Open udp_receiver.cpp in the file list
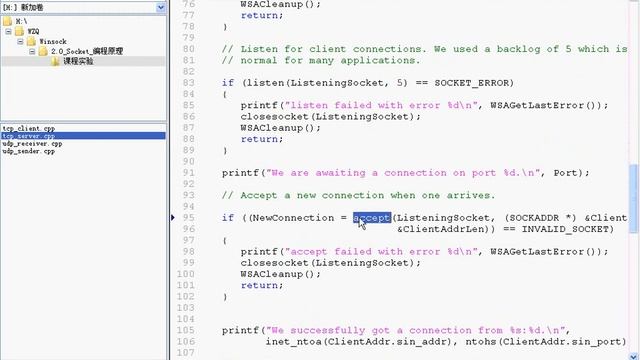 [x=32, y=143]
